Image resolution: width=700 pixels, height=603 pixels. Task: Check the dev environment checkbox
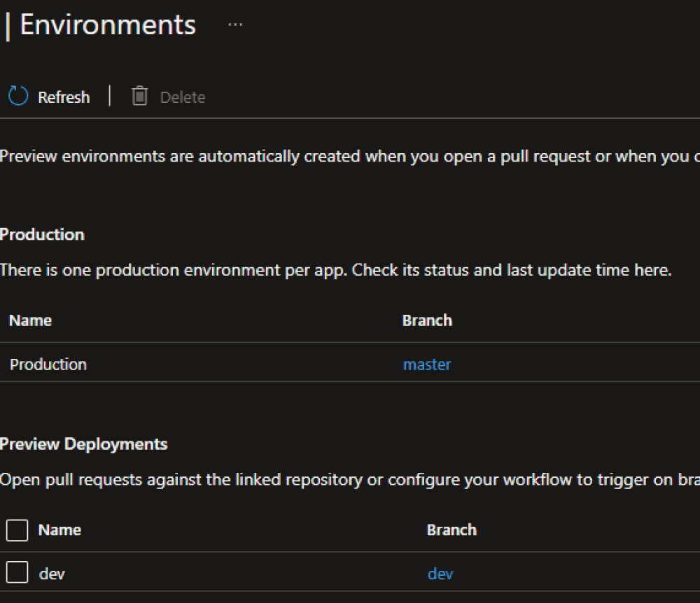tap(17, 573)
